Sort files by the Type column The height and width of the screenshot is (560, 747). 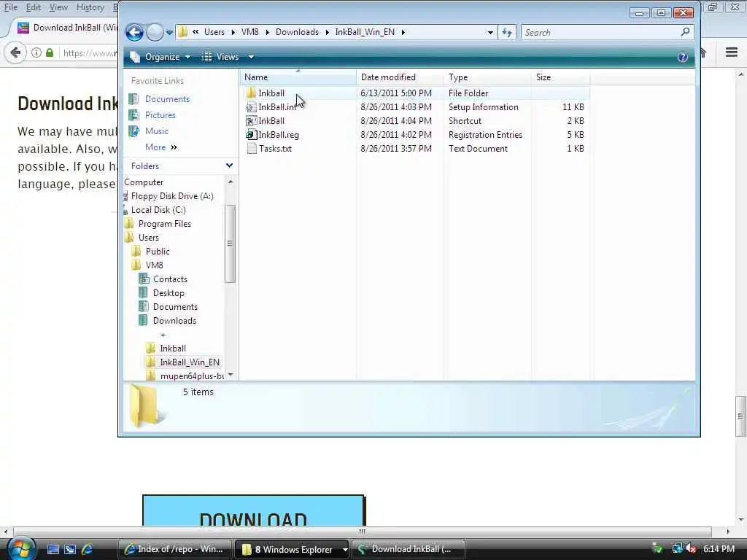coord(488,77)
